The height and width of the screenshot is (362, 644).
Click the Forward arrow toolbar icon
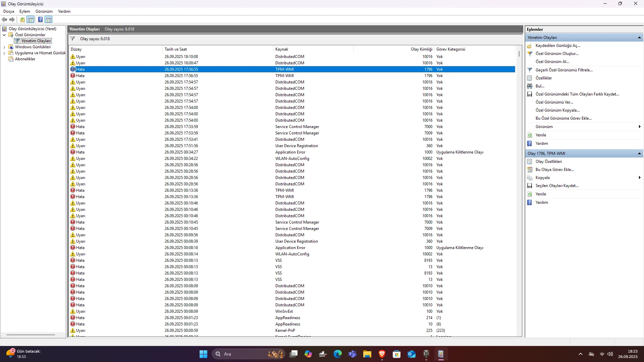pyautogui.click(x=12, y=19)
